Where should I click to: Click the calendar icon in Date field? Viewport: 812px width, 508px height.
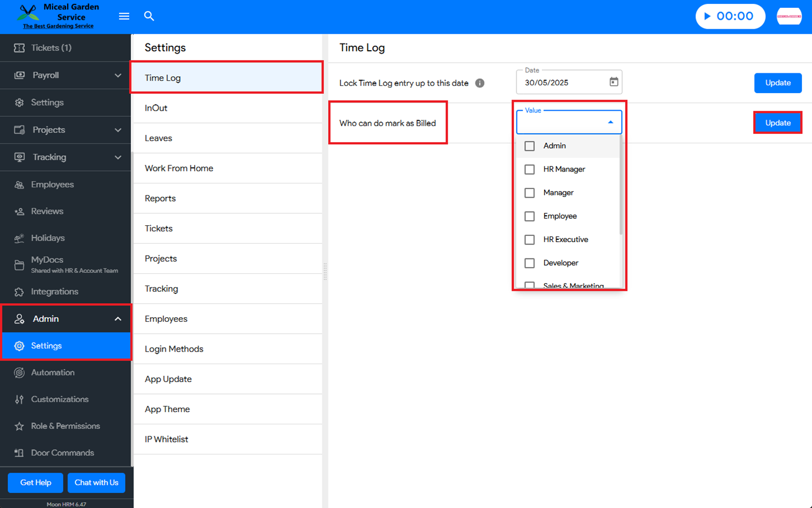(614, 82)
